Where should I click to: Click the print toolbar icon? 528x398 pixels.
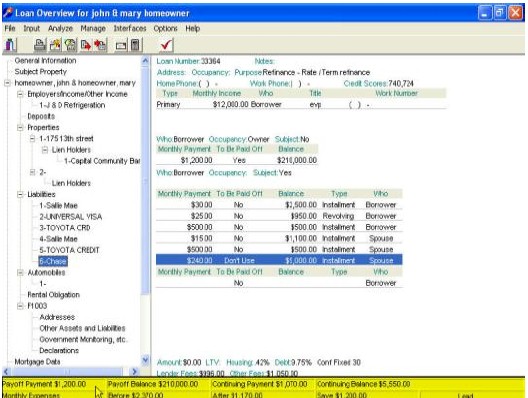[x=40, y=44]
